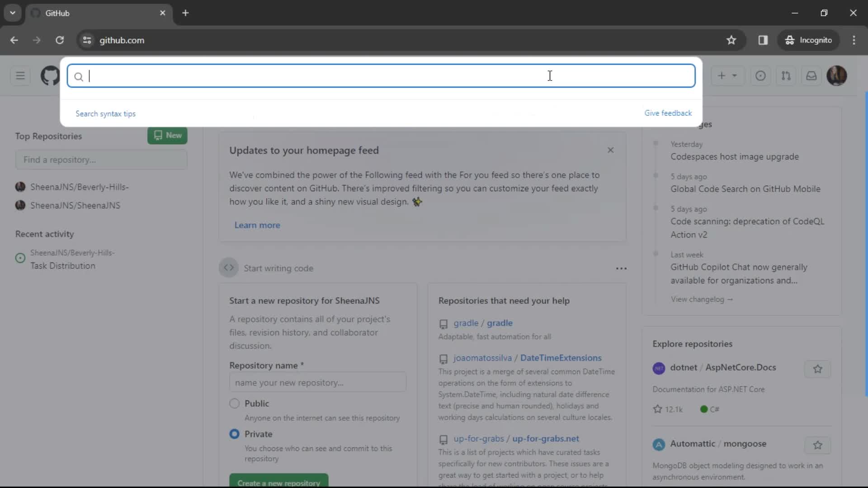The height and width of the screenshot is (488, 868).
Task: Open the notifications bell icon
Action: [x=811, y=75]
